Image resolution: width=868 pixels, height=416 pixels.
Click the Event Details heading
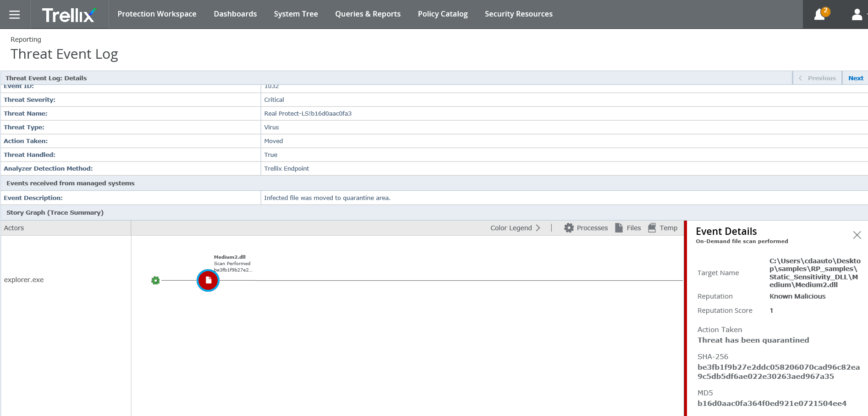tap(726, 231)
